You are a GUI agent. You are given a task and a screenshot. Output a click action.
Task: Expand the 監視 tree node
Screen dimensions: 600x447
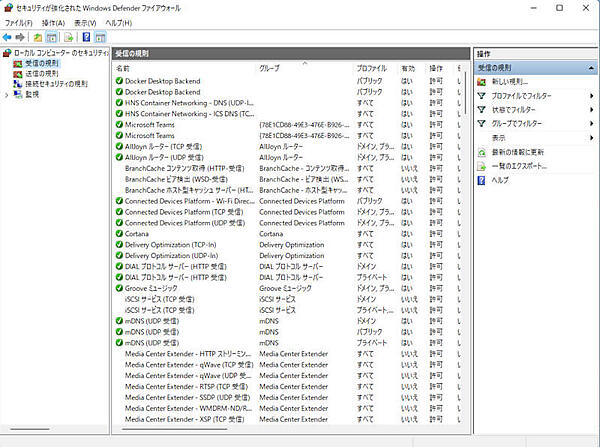pyautogui.click(x=7, y=95)
